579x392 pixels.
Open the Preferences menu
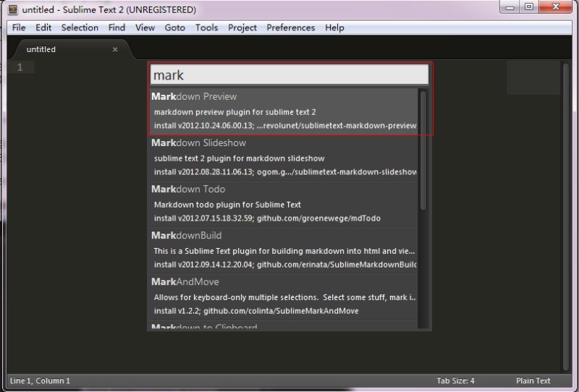(x=290, y=27)
